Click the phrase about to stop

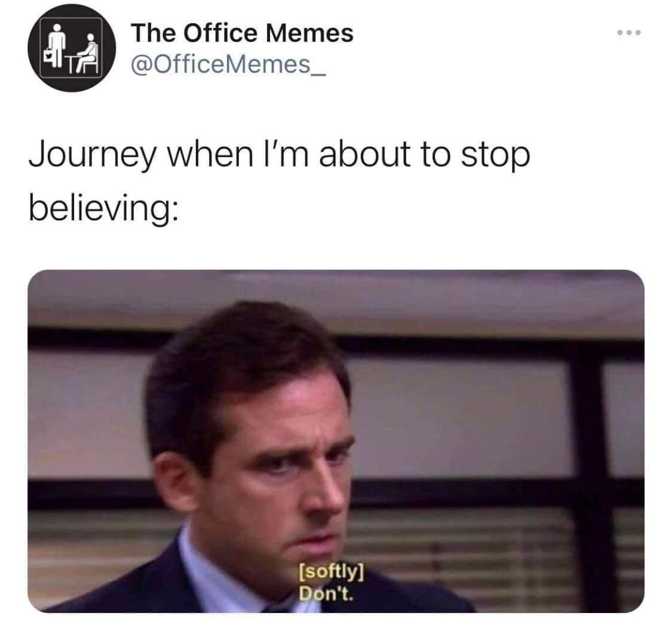[x=425, y=155]
